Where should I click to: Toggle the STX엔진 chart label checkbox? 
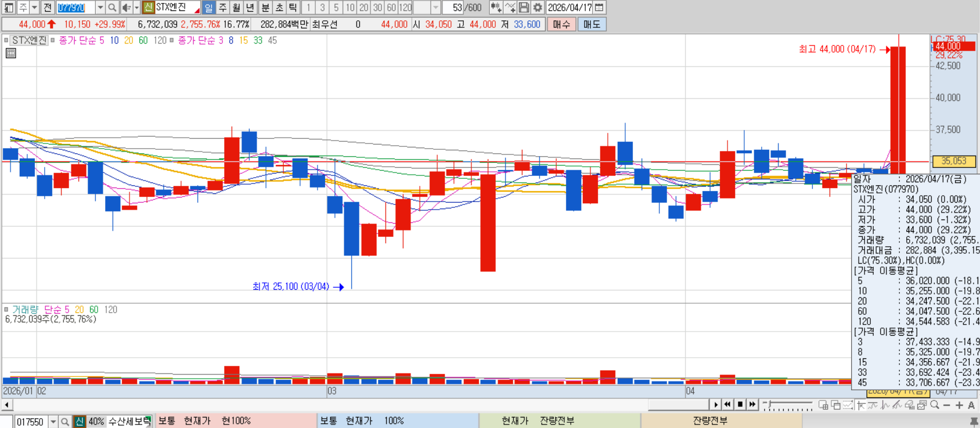[6, 40]
